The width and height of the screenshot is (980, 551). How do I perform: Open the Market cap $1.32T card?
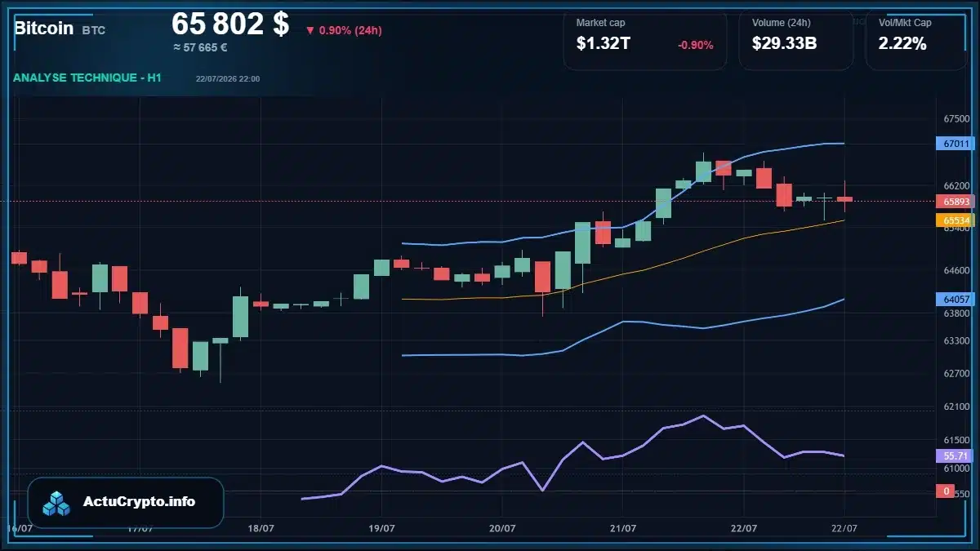point(645,39)
